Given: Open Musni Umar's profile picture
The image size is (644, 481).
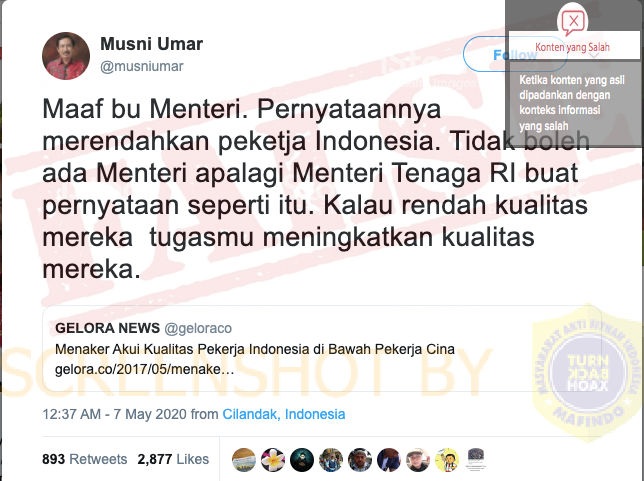Looking at the screenshot, I should point(66,56).
